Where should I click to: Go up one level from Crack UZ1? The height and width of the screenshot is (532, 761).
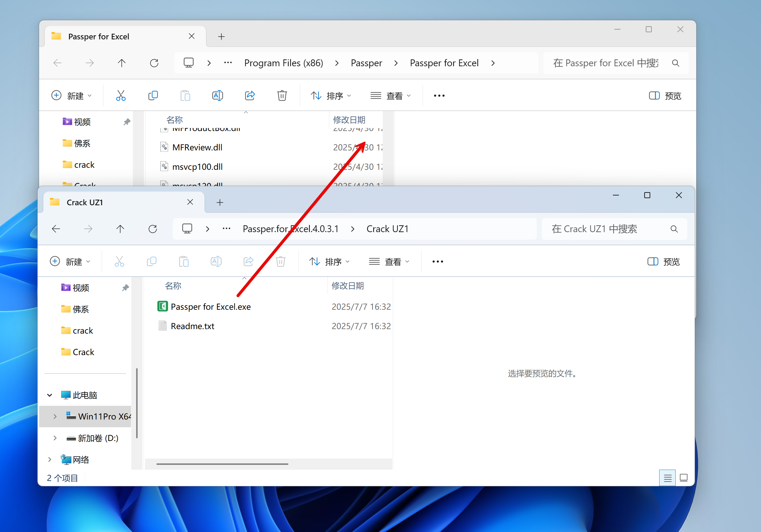120,229
